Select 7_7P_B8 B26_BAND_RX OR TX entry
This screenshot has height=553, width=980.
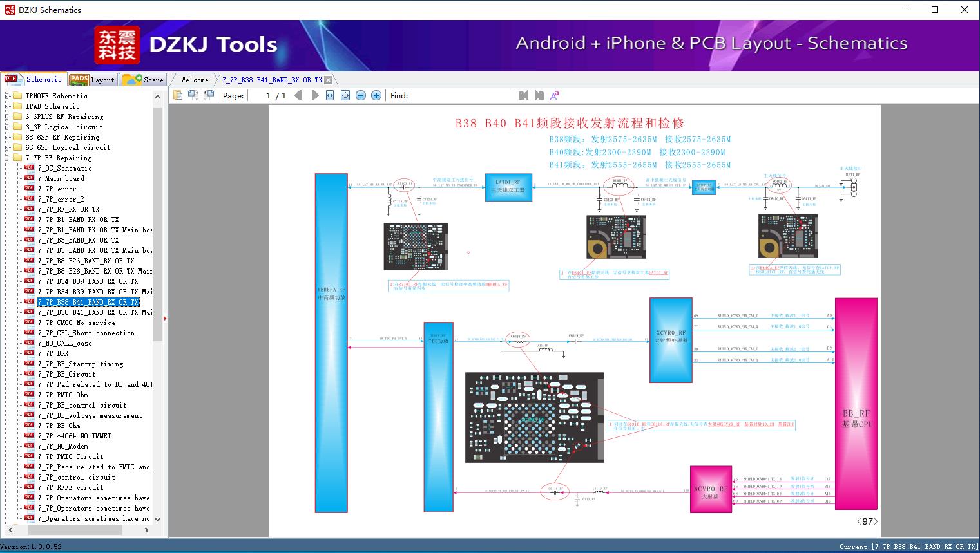[x=86, y=261]
